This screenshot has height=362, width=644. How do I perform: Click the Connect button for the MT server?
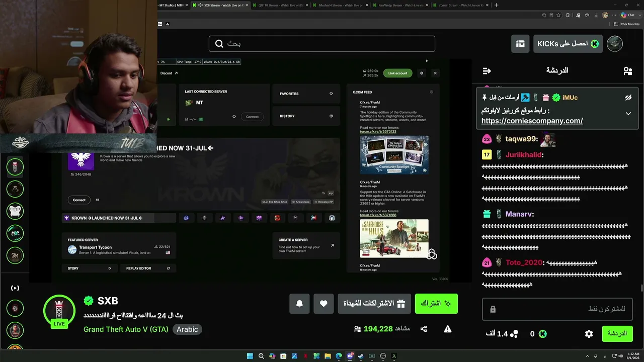(252, 117)
